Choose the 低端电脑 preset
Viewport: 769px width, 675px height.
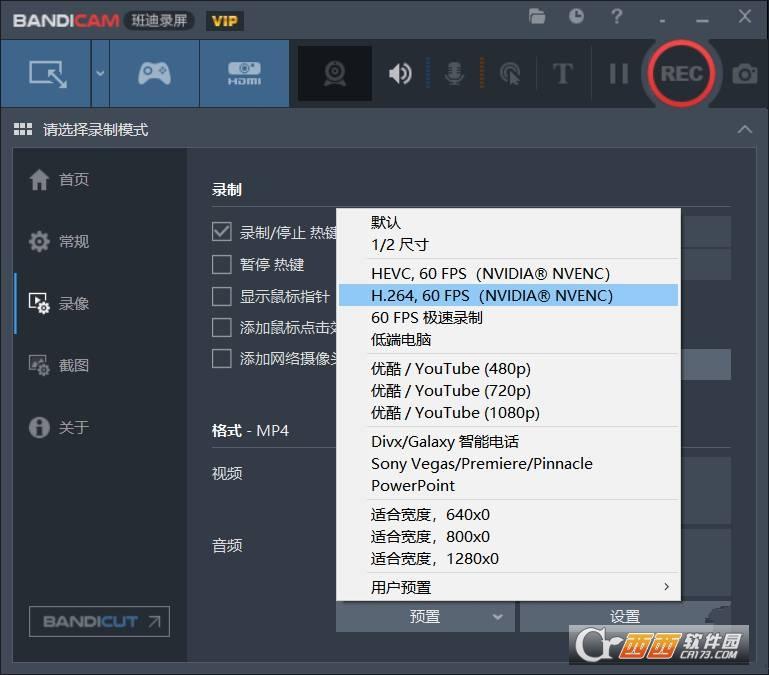coord(508,339)
